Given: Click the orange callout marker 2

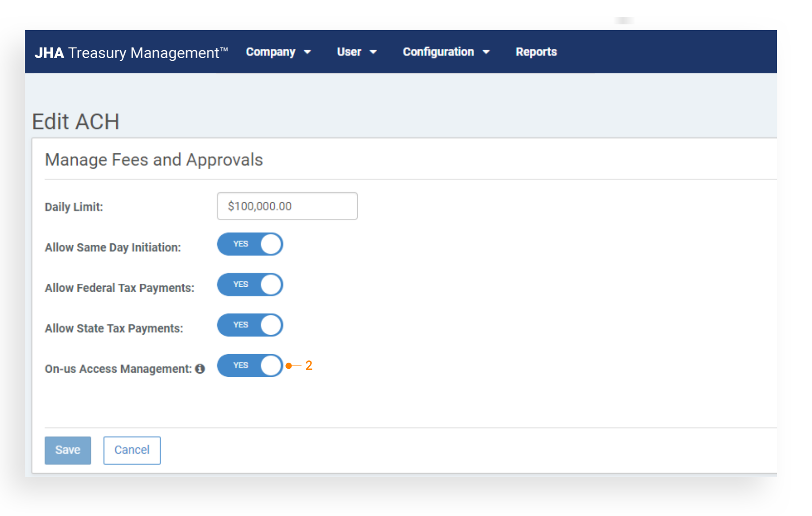Looking at the screenshot, I should pyautogui.click(x=308, y=365).
